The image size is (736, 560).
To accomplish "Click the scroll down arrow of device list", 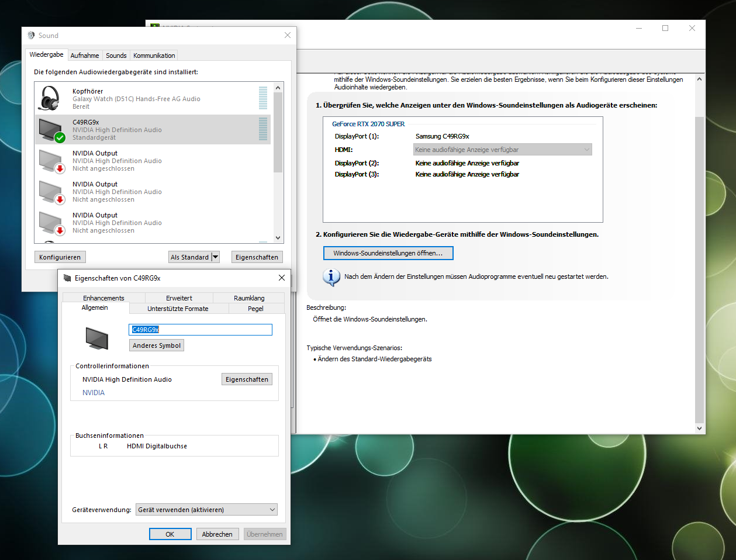I will [278, 238].
